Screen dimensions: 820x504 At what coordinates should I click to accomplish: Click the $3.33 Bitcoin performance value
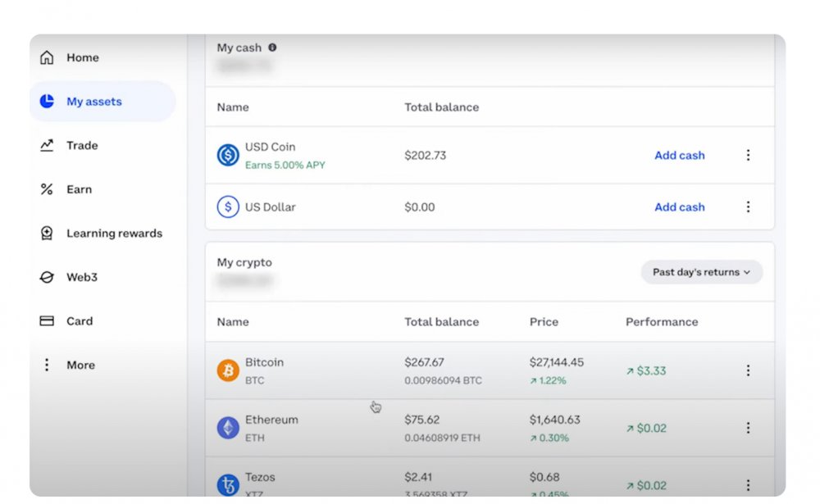(646, 370)
